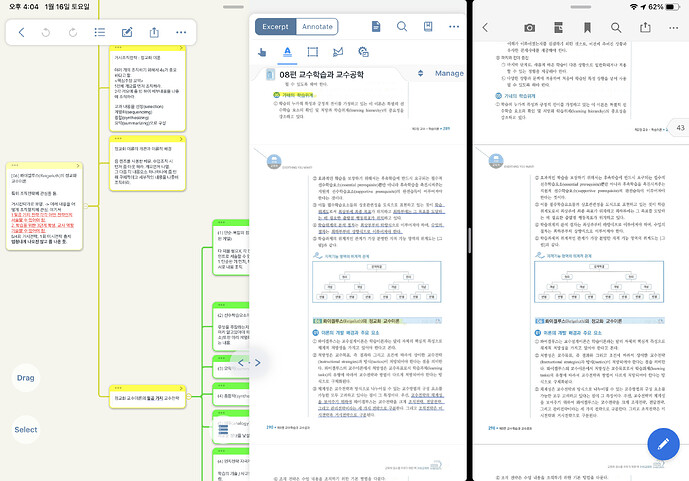Screen dimensions: 689x481
Task: Switch to Excerpt mode
Action: tap(276, 27)
